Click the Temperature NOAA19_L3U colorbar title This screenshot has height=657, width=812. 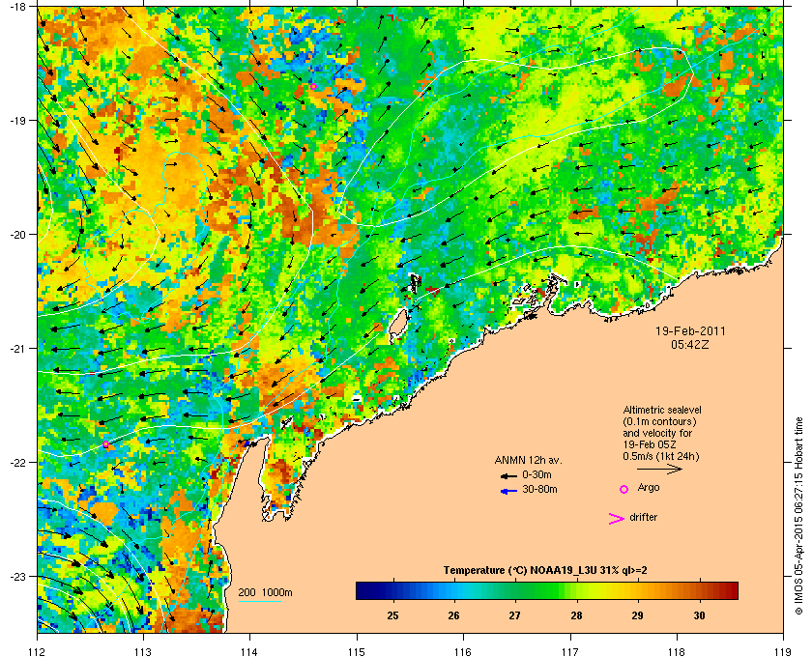pos(545,571)
